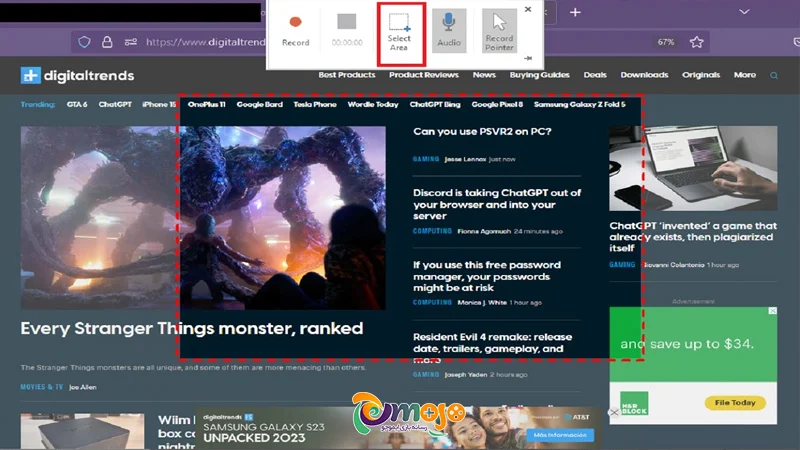800x450 pixels.
Task: Open author Monica J. White's page
Action: coord(482,303)
